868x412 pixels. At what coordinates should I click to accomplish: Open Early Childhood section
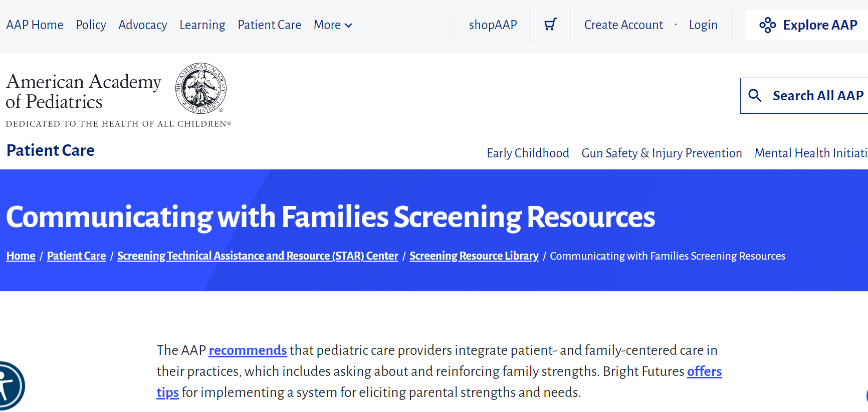point(528,153)
